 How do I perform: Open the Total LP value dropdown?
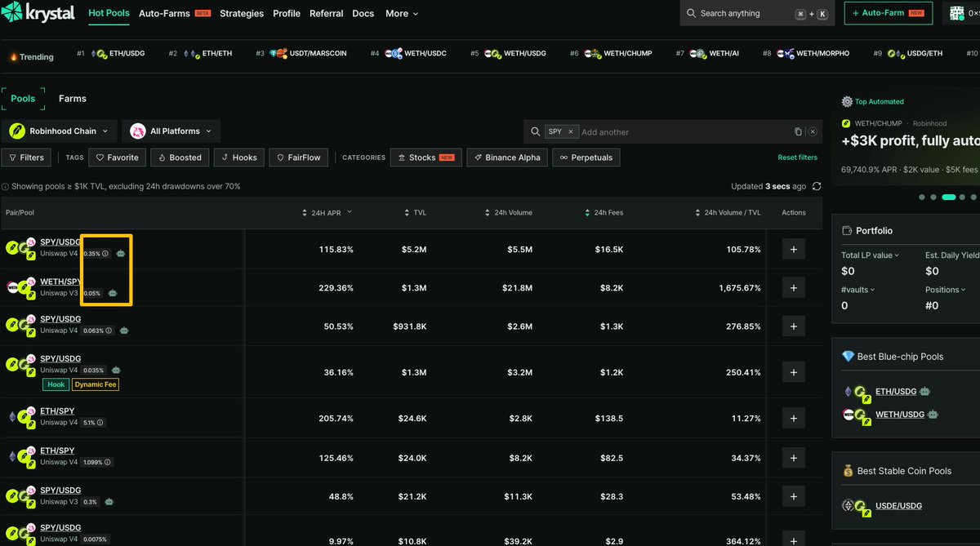tap(870, 255)
